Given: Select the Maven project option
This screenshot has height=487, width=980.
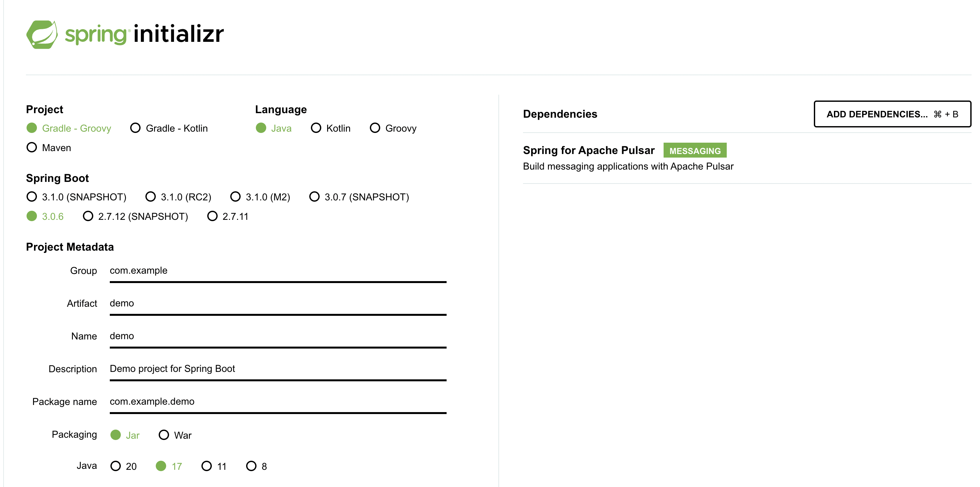Looking at the screenshot, I should 32,147.
